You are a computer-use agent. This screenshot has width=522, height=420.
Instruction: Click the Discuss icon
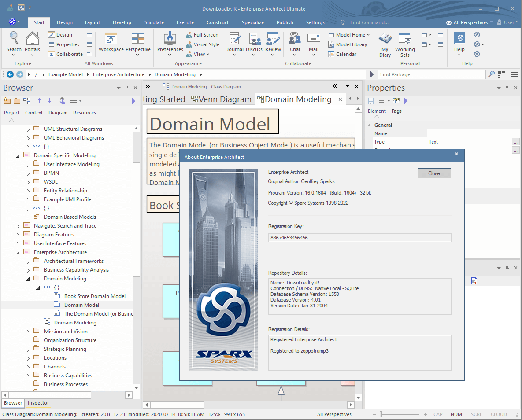[254, 38]
